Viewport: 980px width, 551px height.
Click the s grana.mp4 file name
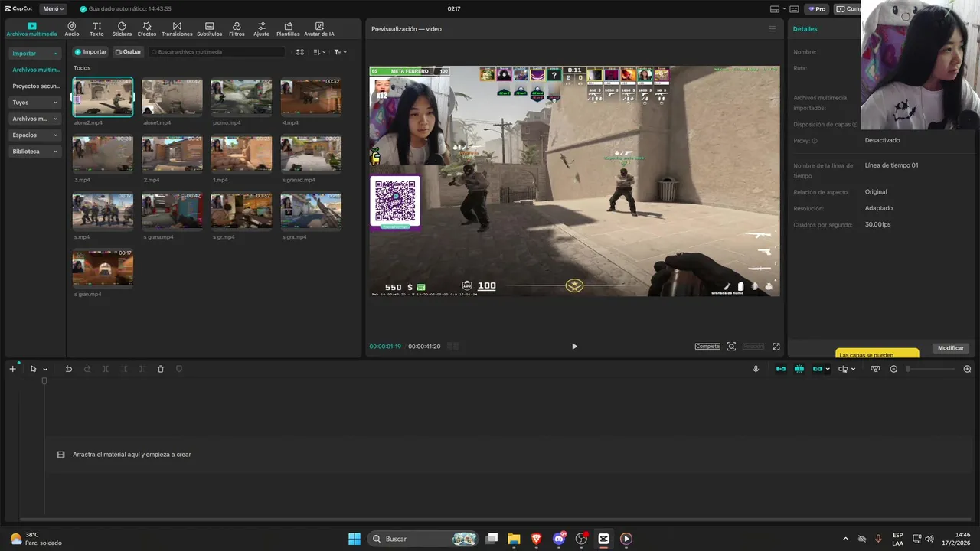point(158,237)
